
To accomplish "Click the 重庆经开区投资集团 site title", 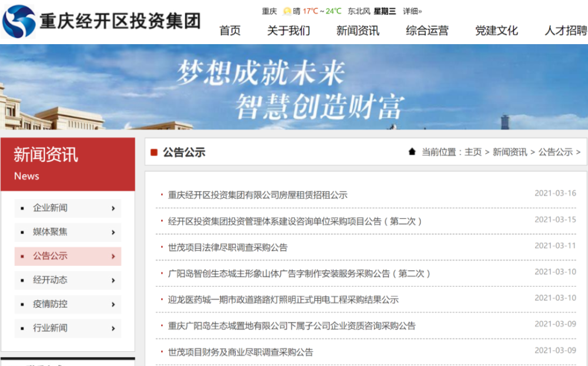I will pyautogui.click(x=120, y=21).
